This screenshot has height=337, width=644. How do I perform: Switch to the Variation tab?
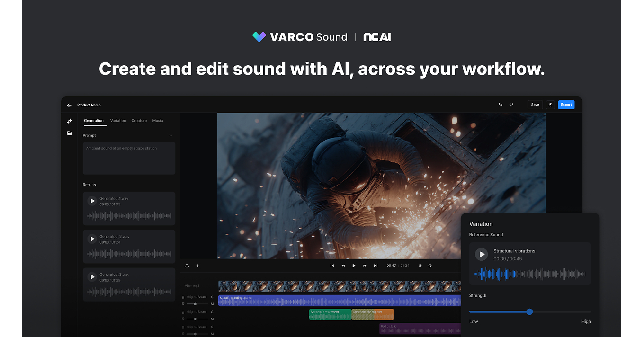pyautogui.click(x=118, y=121)
